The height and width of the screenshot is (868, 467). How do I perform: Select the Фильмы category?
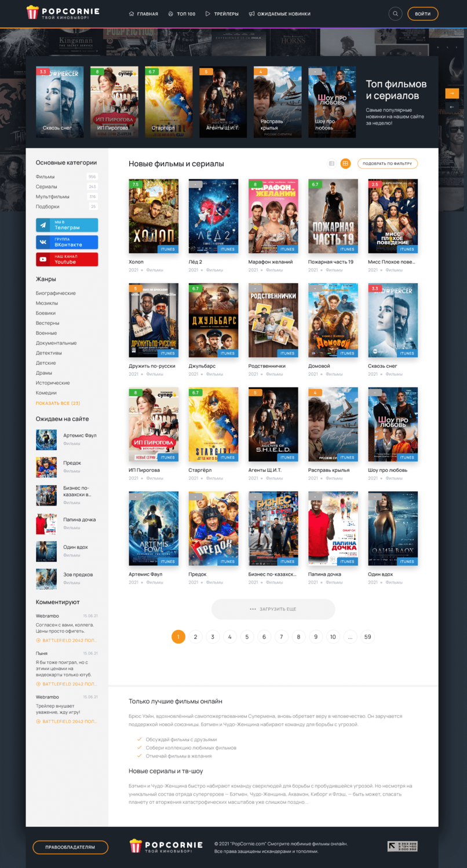[x=45, y=177]
